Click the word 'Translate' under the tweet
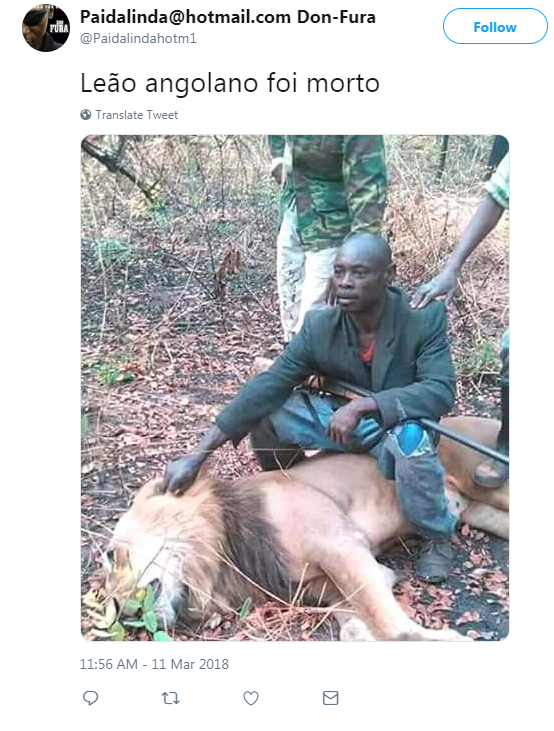The image size is (554, 731). [119, 115]
